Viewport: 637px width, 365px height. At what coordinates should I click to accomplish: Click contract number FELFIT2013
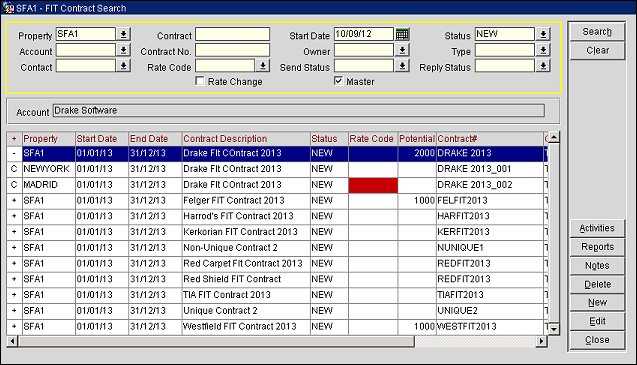(462, 200)
